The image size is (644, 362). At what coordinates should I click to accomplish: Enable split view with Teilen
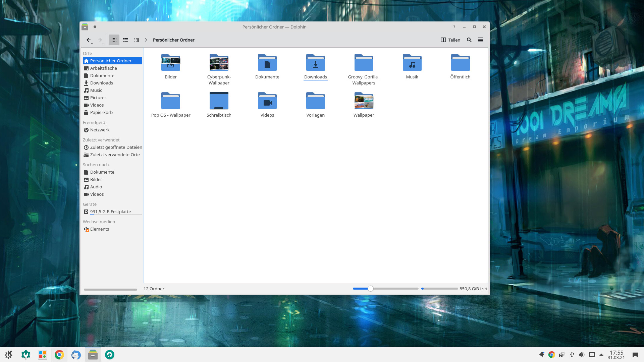coord(450,40)
